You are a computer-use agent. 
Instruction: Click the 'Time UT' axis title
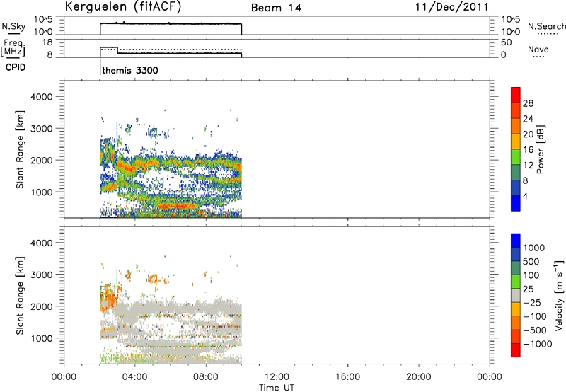click(277, 388)
